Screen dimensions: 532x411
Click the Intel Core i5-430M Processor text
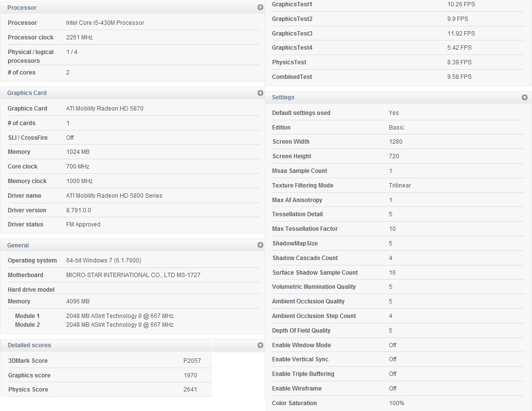point(105,23)
